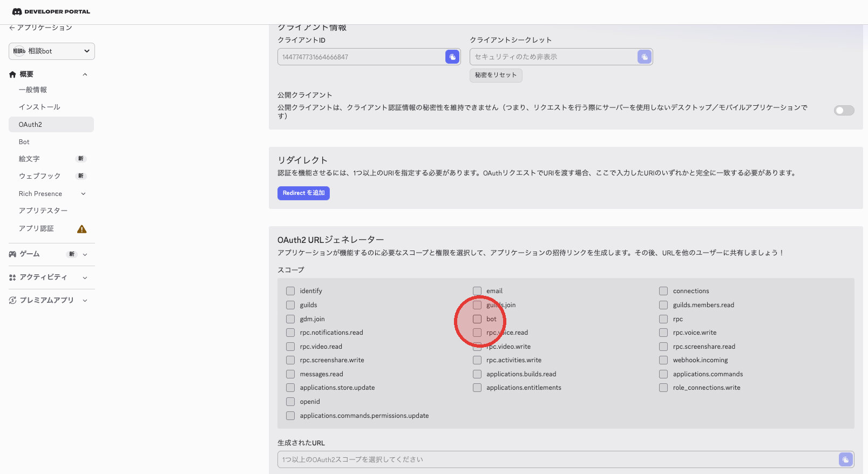868x474 pixels.
Task: Copy the generated URL
Action: pos(846,459)
